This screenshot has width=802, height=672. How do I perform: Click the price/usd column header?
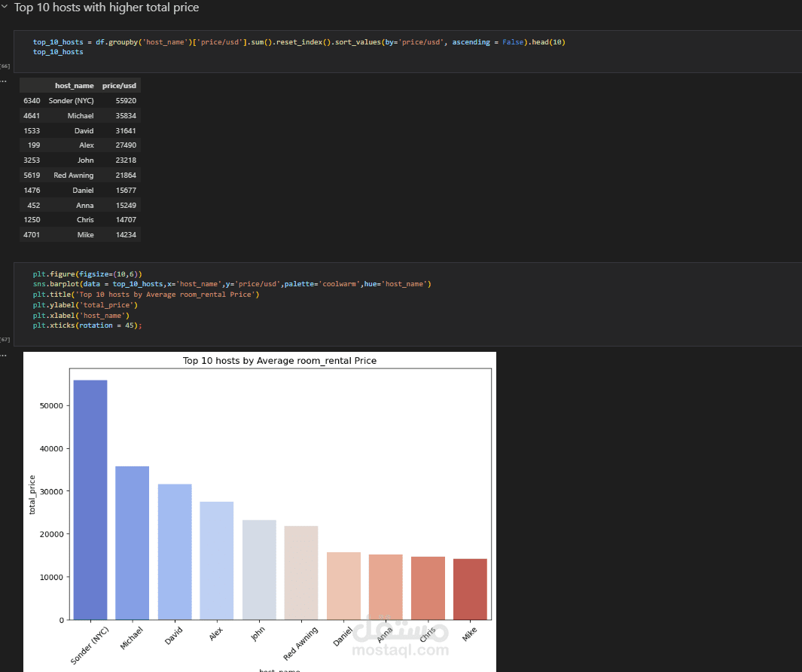click(119, 85)
